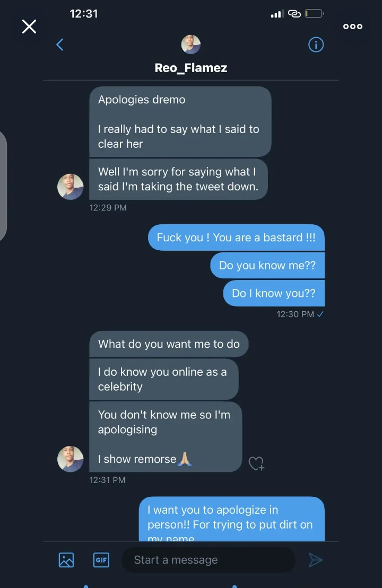The height and width of the screenshot is (588, 382).
Task: Tap the Start a message field
Action: pos(208,560)
